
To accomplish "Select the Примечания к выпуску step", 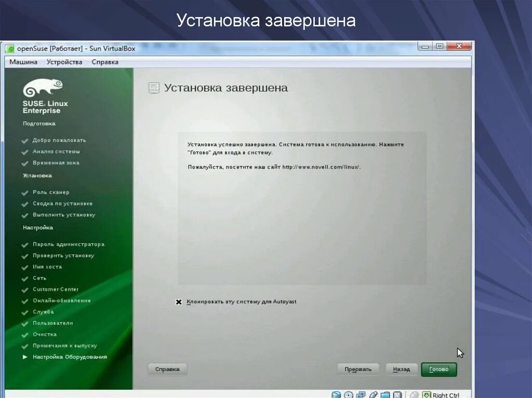I will pyautogui.click(x=65, y=346).
